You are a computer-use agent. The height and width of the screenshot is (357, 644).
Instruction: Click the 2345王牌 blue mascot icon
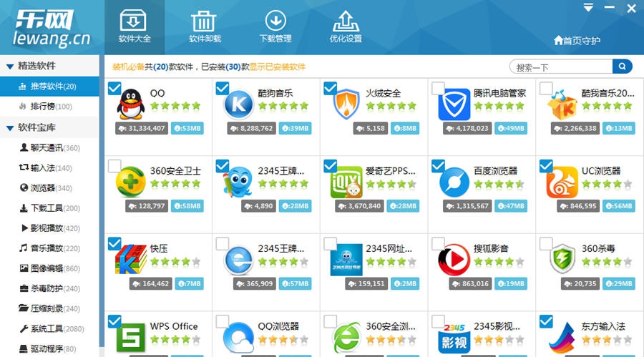coord(238,182)
